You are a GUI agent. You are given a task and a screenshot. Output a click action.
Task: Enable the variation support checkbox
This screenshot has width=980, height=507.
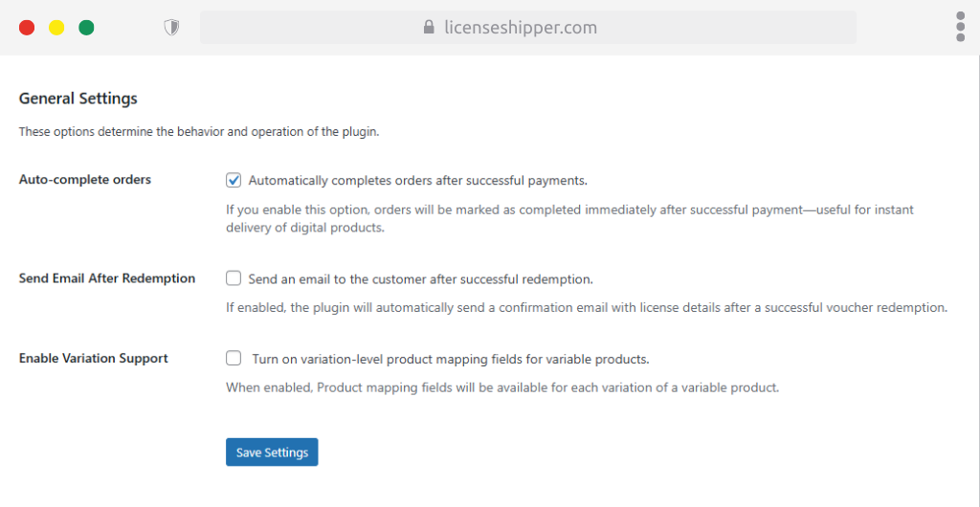[x=234, y=359]
